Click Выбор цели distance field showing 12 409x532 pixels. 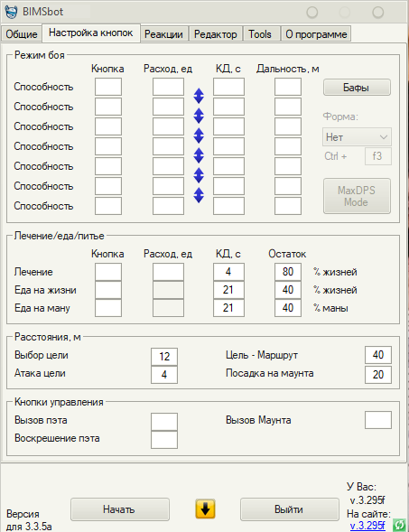click(x=164, y=357)
